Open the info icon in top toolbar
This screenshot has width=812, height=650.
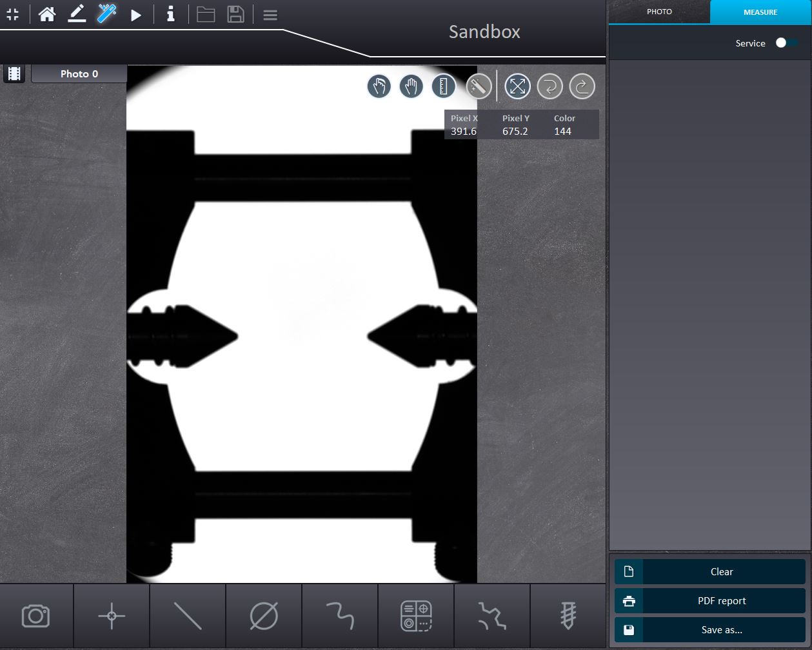(170, 14)
